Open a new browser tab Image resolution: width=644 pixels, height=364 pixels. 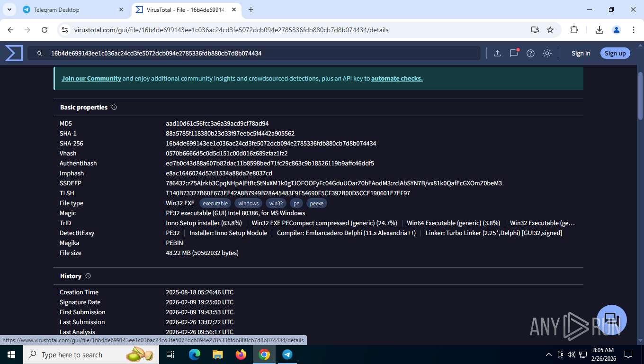click(x=251, y=9)
